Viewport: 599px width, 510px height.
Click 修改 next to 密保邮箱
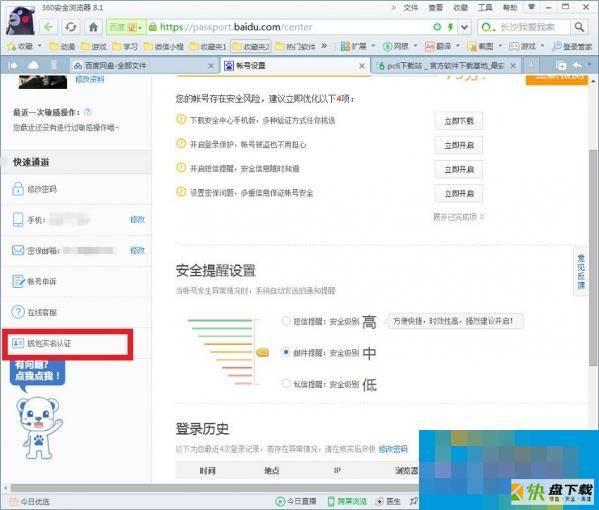[x=137, y=251]
